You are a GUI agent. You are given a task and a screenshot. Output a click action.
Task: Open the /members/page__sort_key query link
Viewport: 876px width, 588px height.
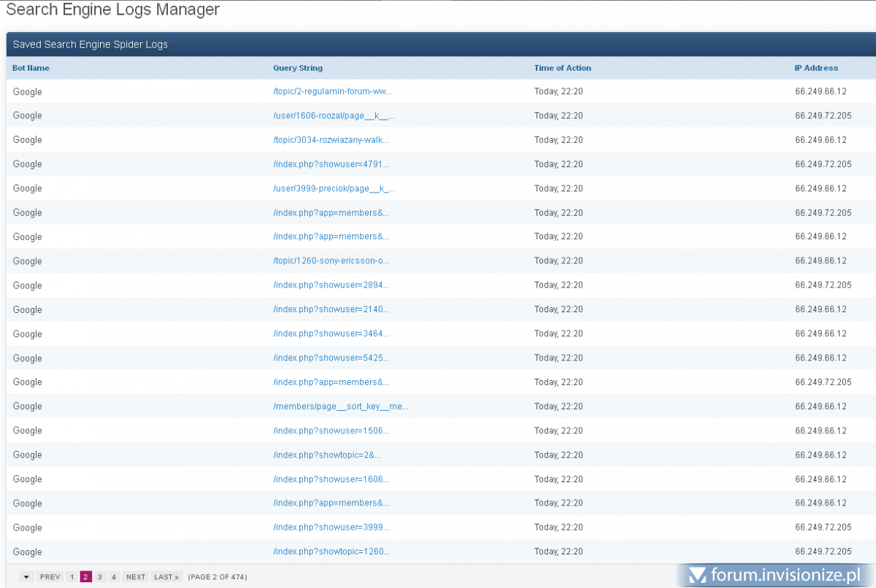[340, 406]
